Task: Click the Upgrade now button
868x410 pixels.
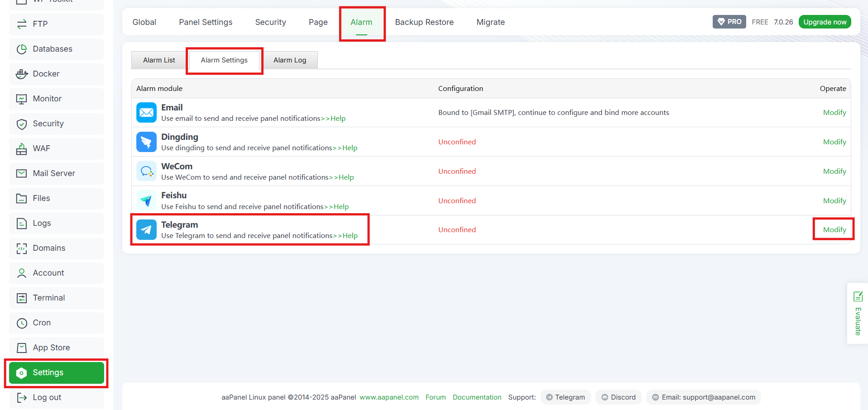Action: (x=825, y=22)
